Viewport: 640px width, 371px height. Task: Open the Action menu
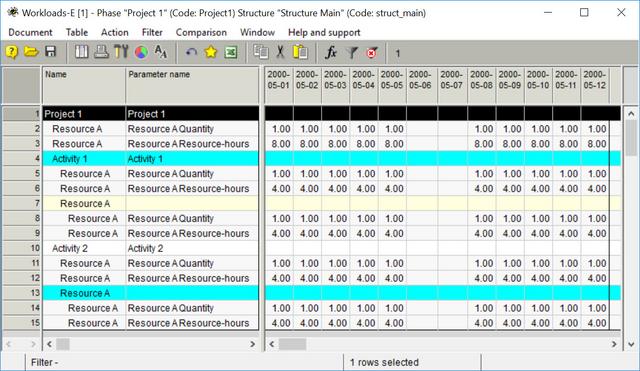click(x=115, y=32)
